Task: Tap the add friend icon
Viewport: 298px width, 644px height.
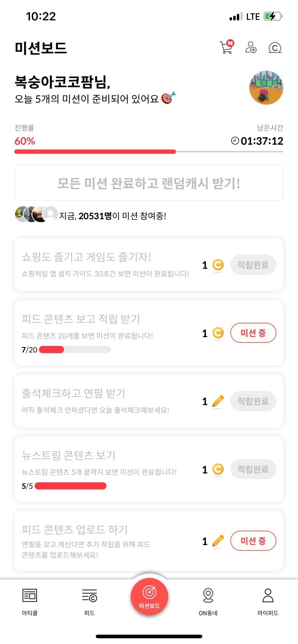Action: [251, 47]
